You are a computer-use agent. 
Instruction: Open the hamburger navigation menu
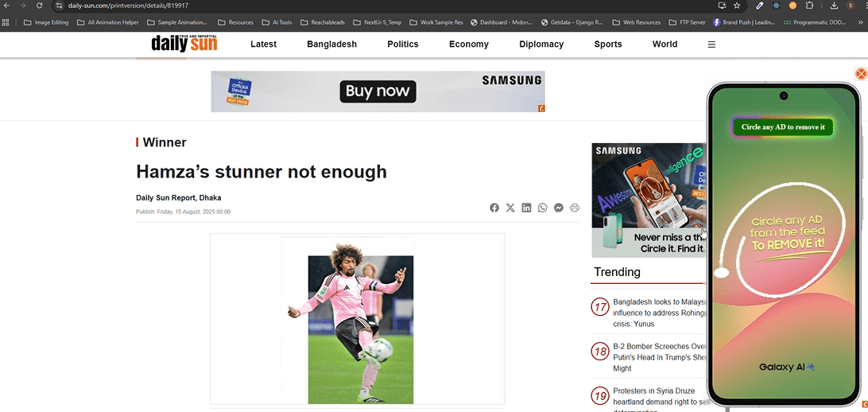711,45
